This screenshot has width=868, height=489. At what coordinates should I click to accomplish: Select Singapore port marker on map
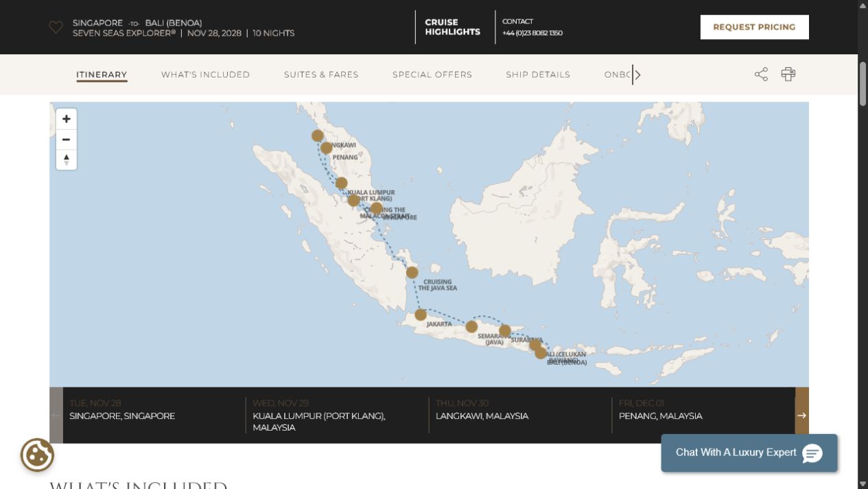(x=376, y=208)
